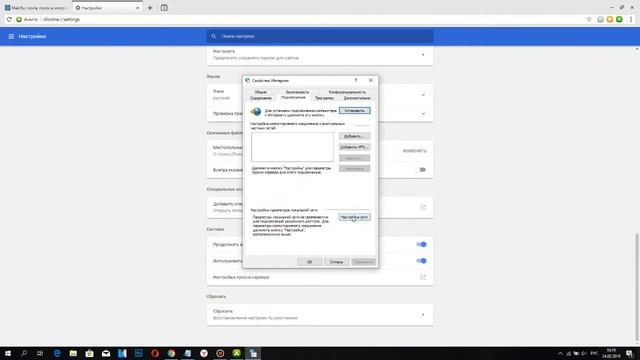Image resolution: width=640 pixels, height=360 pixels.
Task: Click the green extension icon in Chrome toolbar
Action: [x=619, y=19]
